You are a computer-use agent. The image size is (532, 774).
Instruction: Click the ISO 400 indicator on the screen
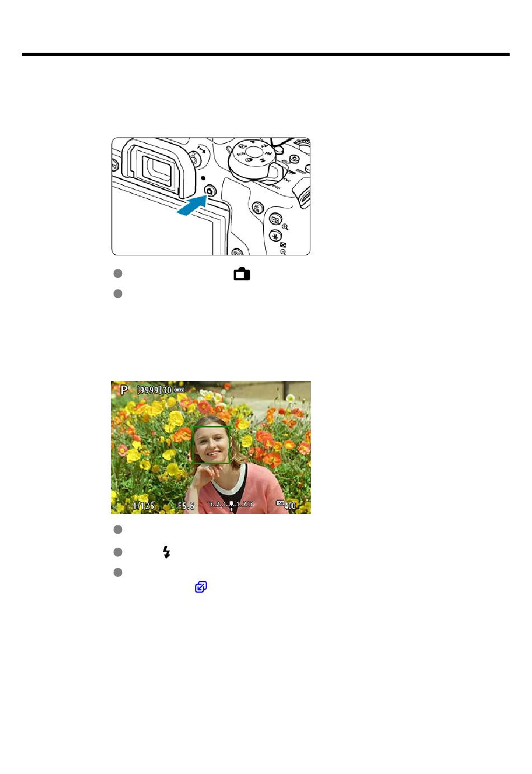[x=286, y=505]
